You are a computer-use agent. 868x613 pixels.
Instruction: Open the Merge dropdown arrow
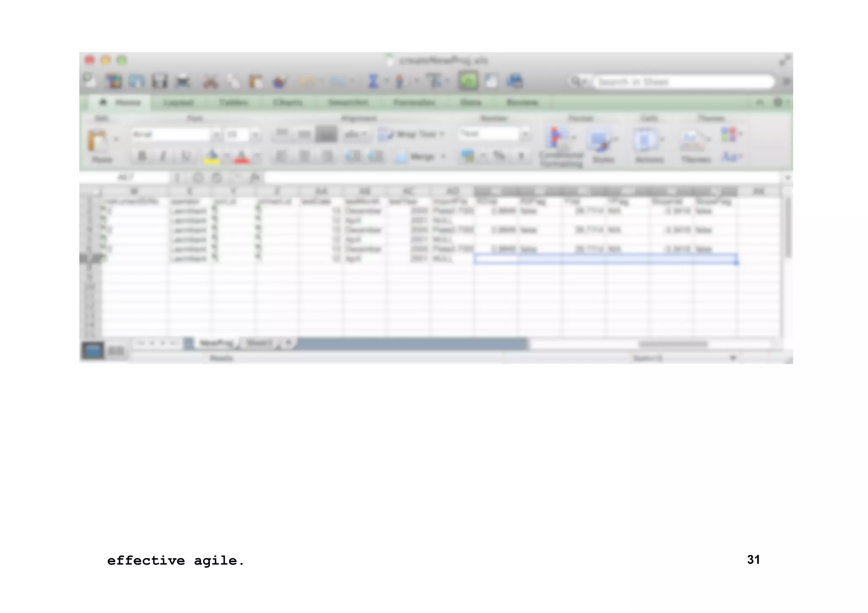click(x=443, y=156)
